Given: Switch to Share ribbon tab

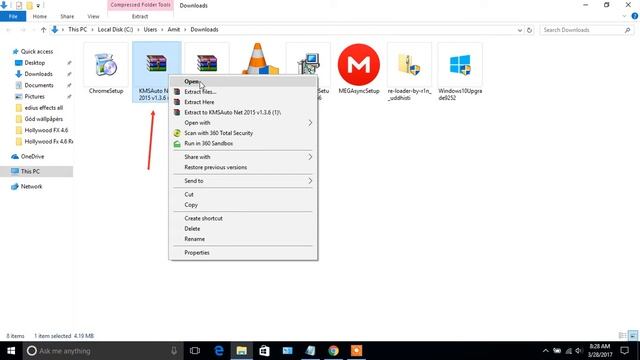Looking at the screenshot, I should point(67,16).
